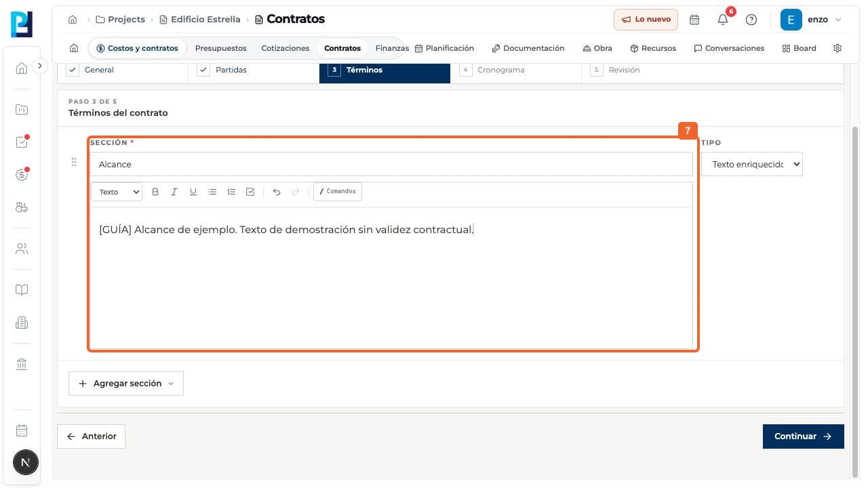Viewport: 868px width, 488px height.
Task: Open the help question mark icon
Action: [751, 20]
